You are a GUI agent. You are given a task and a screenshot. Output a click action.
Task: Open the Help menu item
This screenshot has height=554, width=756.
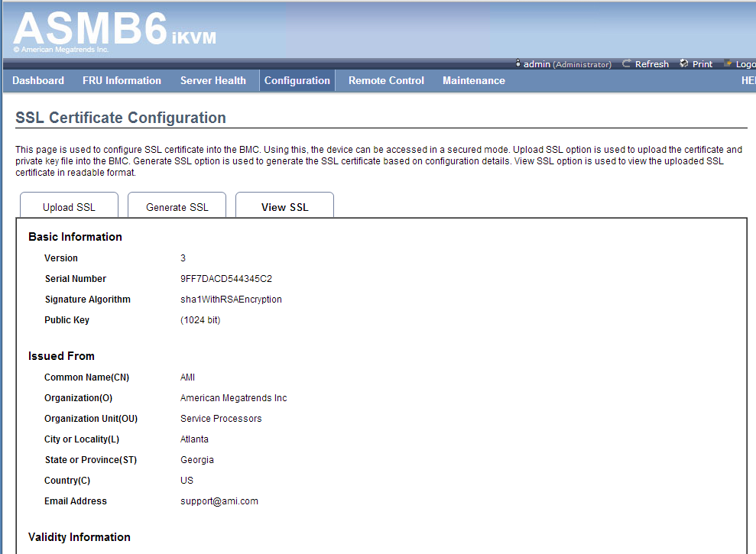748,80
